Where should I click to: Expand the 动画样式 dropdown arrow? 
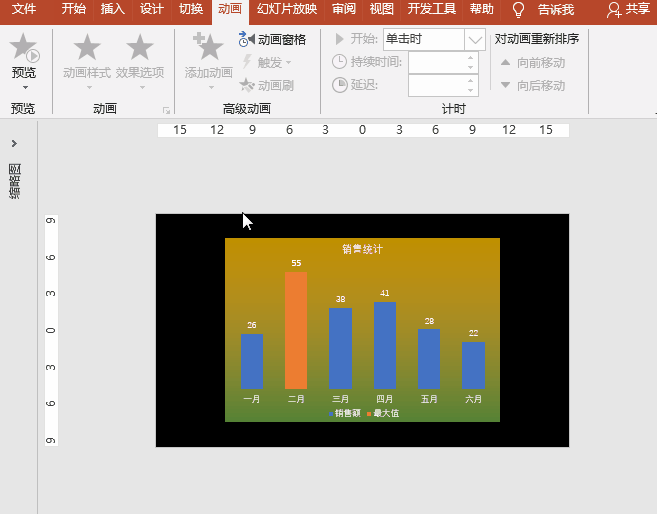89,88
